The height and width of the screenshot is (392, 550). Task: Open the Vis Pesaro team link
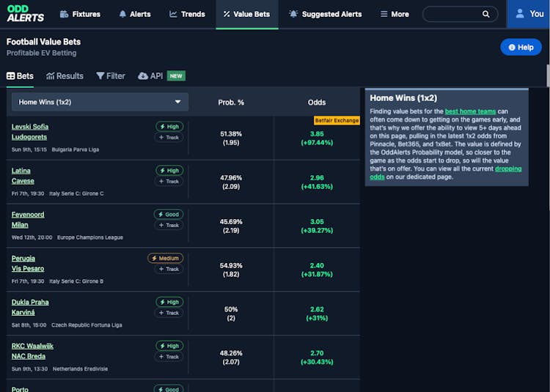click(28, 269)
